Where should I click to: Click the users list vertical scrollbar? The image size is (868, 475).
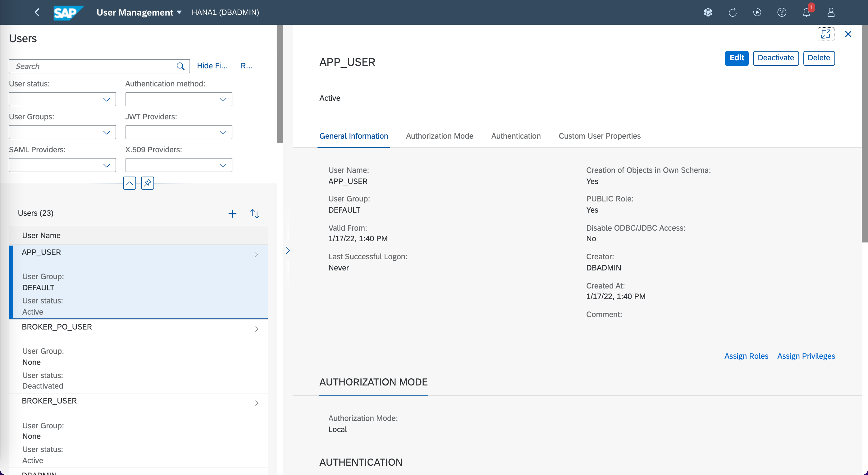click(280, 84)
